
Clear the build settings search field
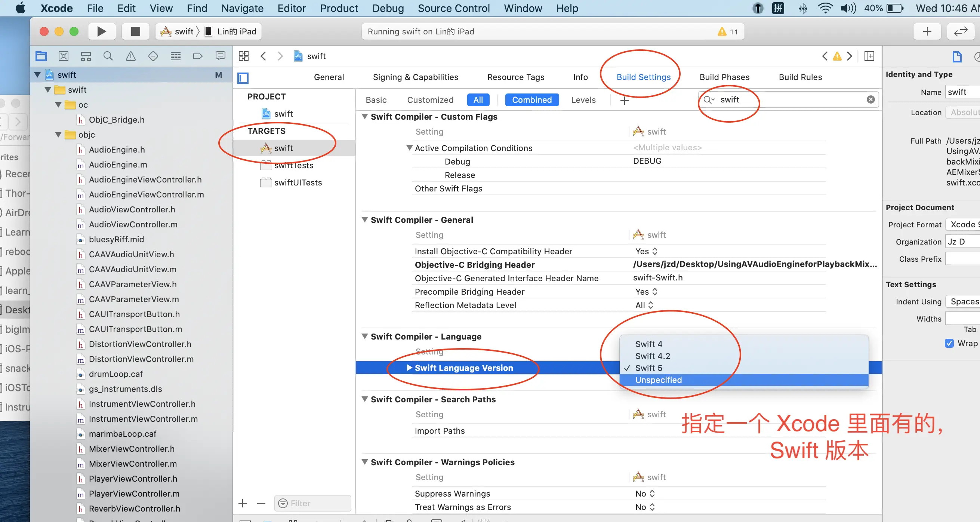[870, 100]
